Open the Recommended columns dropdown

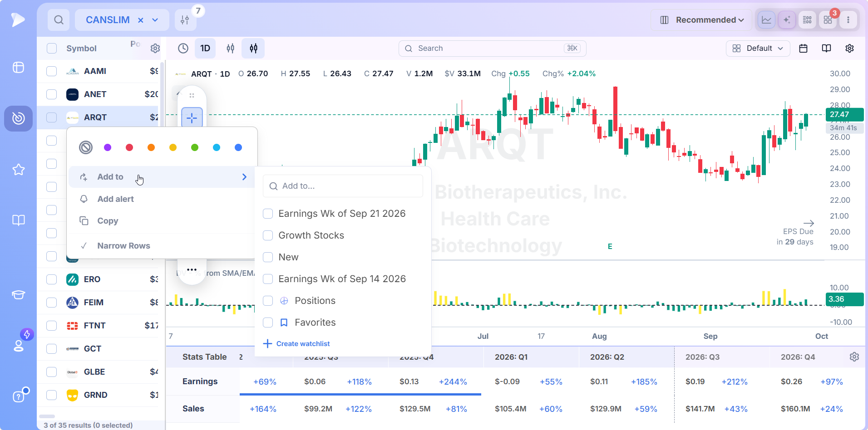click(701, 20)
